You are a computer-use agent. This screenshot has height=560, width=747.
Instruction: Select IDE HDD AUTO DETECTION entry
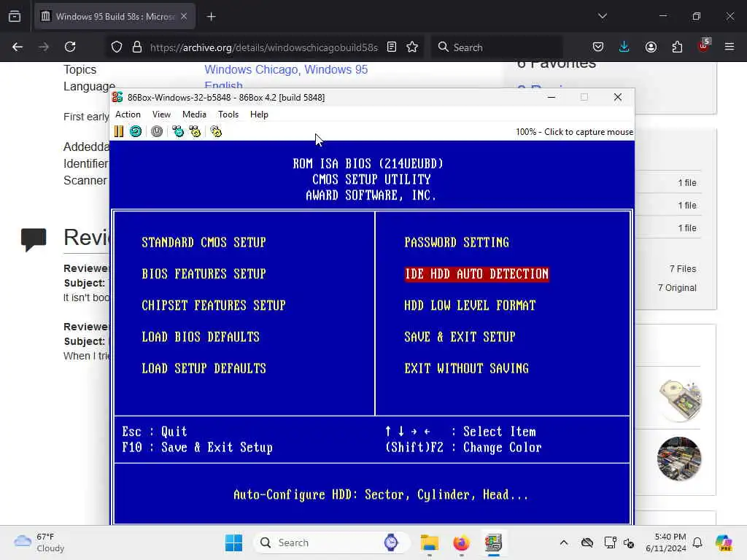tap(476, 274)
